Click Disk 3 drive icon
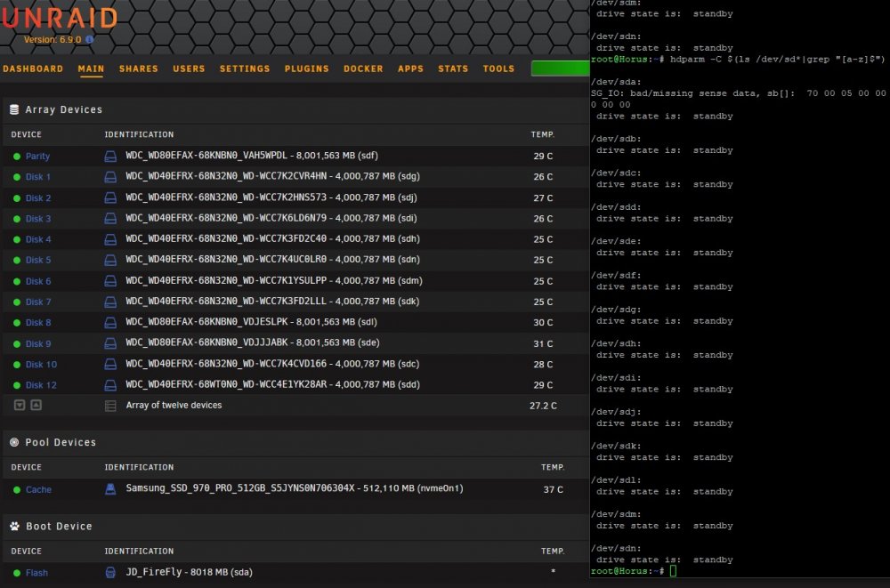 coord(110,219)
